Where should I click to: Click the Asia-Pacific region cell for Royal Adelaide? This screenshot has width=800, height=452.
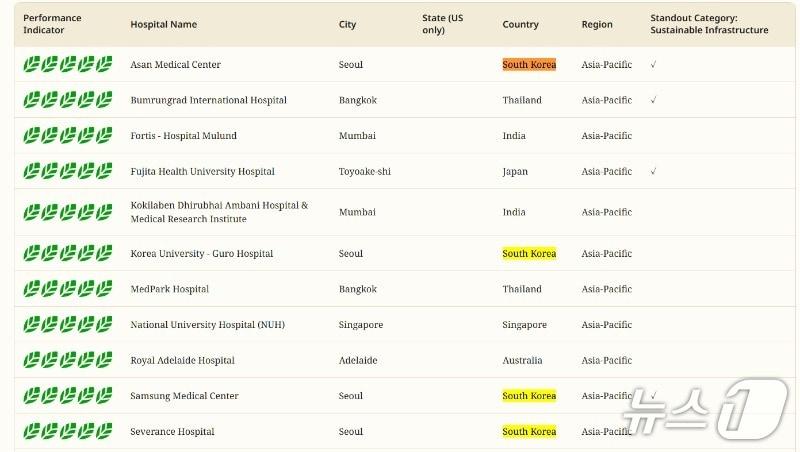click(607, 360)
